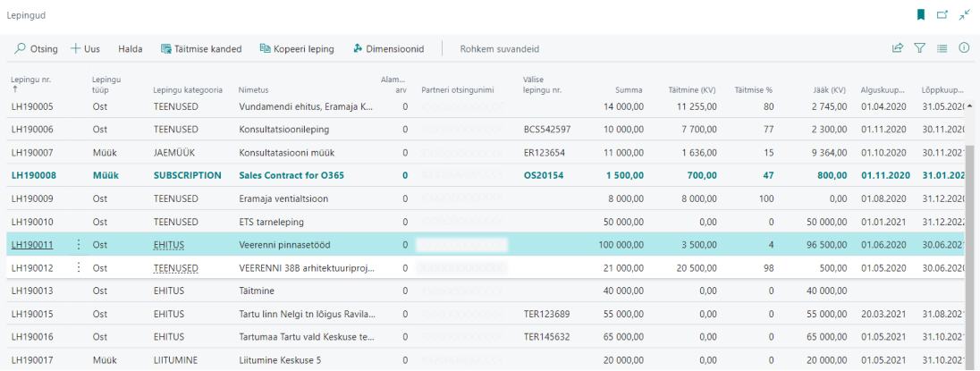Click Lepingu kategooria column header
980x371 pixels.
pos(188,90)
